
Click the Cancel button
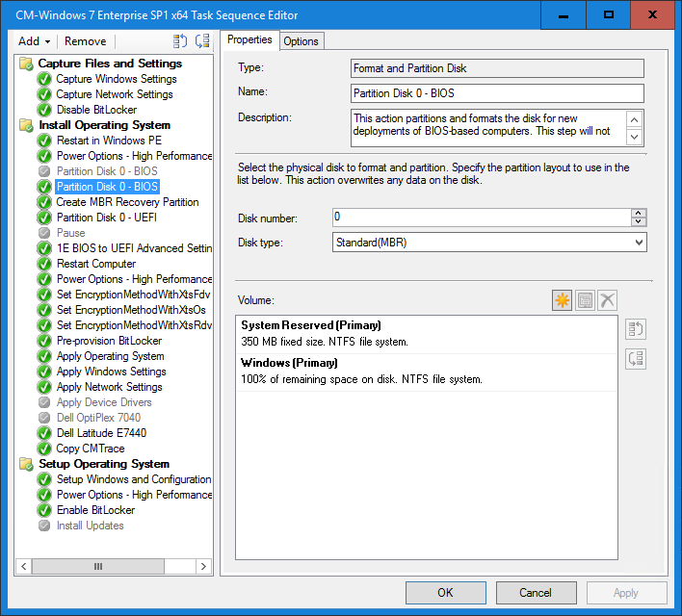(536, 593)
